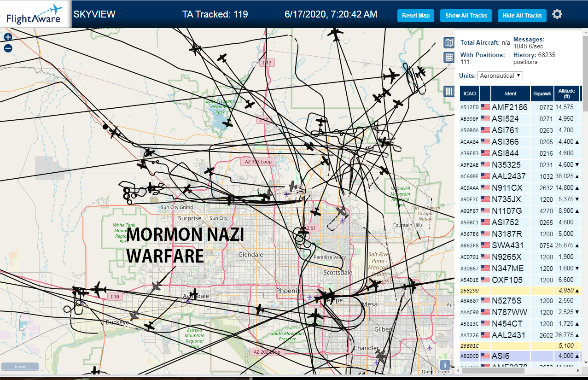This screenshot has width=588, height=380.
Task: Click the FlightAware logo
Action: pyautogui.click(x=35, y=14)
